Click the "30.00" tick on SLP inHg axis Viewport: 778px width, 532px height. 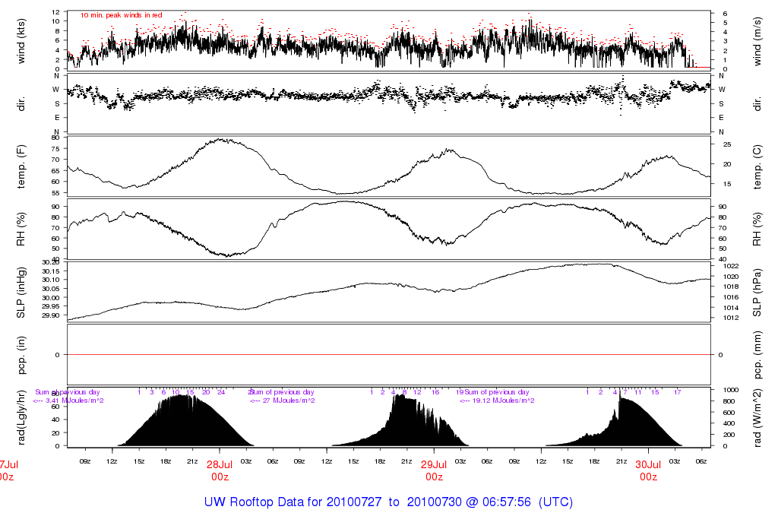pos(51,298)
